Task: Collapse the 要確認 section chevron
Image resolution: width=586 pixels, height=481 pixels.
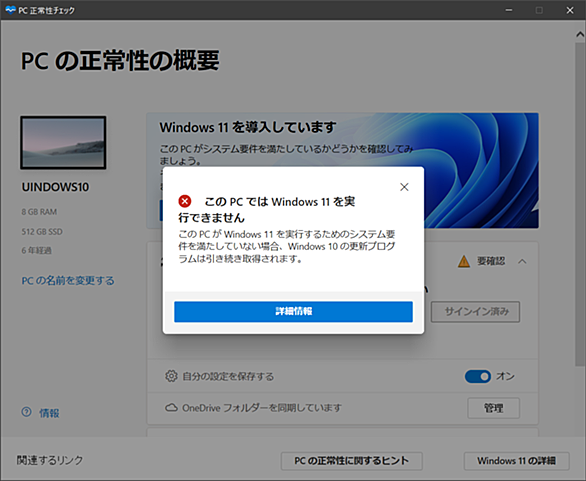Action: coord(522,261)
